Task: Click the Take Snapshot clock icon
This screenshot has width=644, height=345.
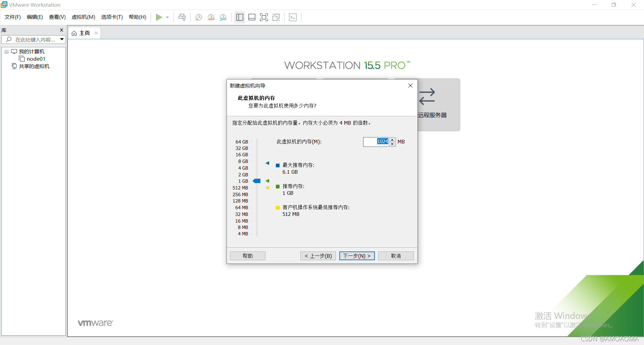Action: pos(199,17)
